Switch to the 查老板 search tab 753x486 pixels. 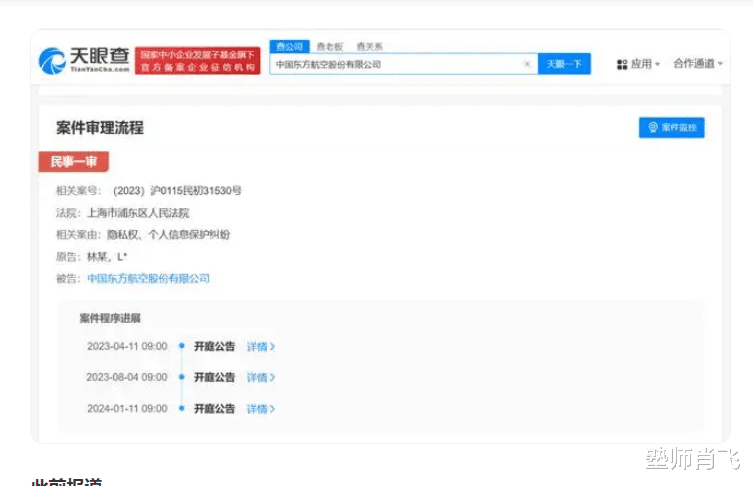point(330,47)
